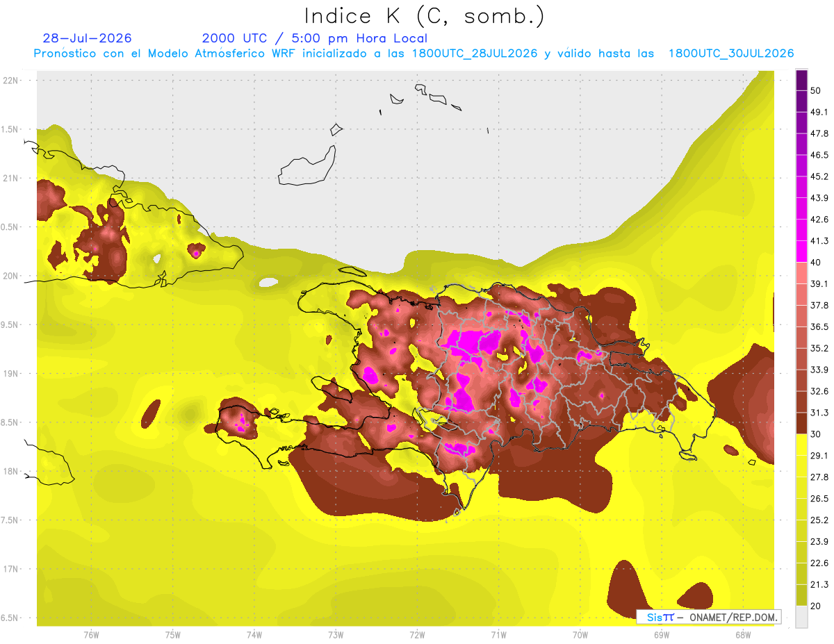Click the latitude axis label '20N'
834x644 pixels.
pyautogui.click(x=11, y=276)
